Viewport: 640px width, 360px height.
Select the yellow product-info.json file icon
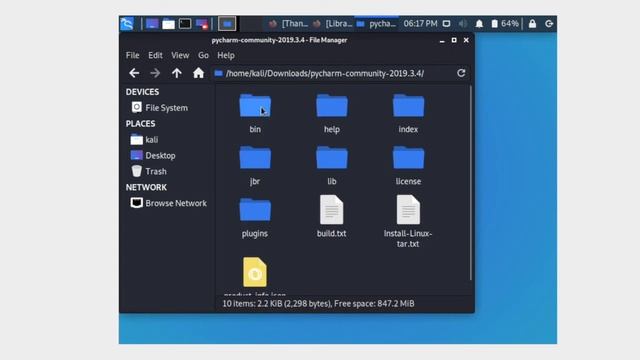255,272
